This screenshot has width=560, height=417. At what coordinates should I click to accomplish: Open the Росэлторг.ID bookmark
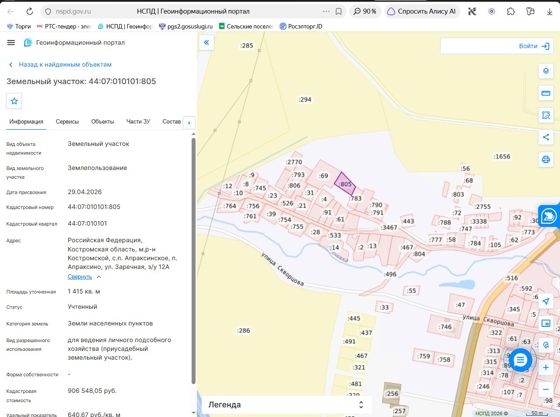point(301,26)
